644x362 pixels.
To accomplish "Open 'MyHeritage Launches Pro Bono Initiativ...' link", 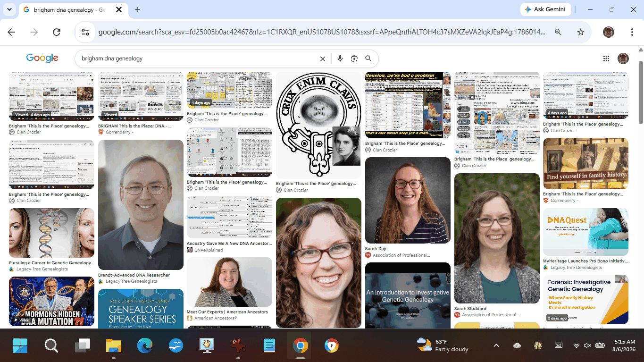I will 585,261.
